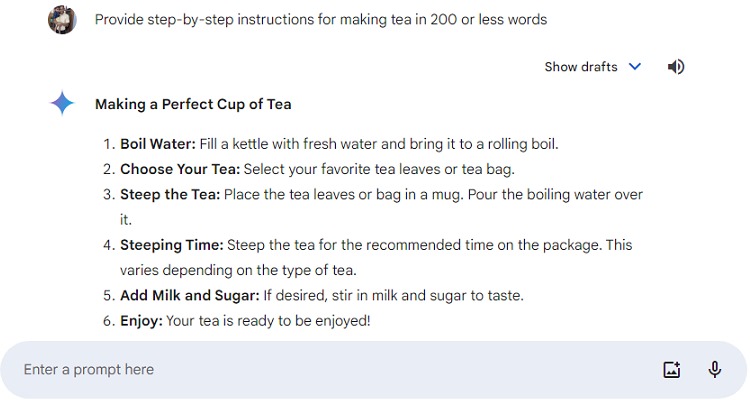Image resolution: width=750 pixels, height=405 pixels.
Task: Click the Enjoy step label
Action: [141, 320]
